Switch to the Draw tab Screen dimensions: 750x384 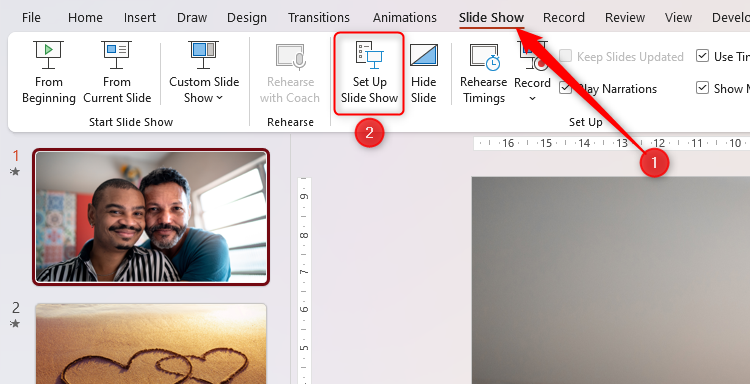click(x=192, y=18)
